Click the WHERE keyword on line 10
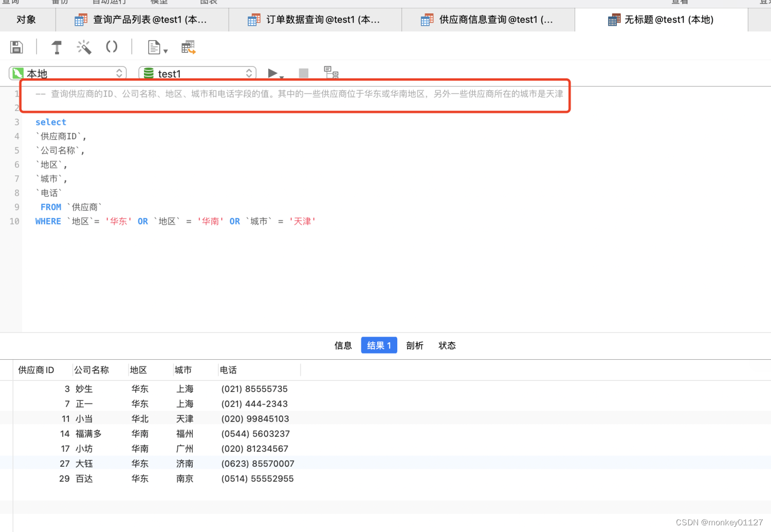Image resolution: width=771 pixels, height=532 pixels. tap(48, 222)
